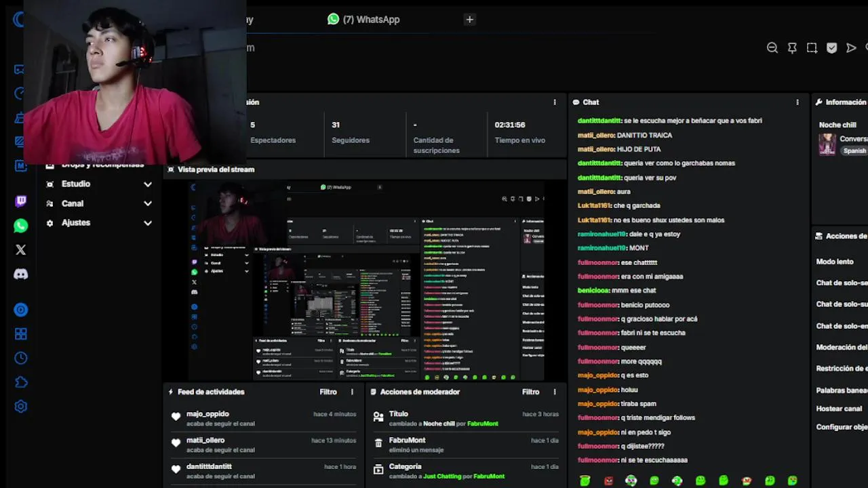The width and height of the screenshot is (868, 488).
Task: Expand the Canal section chevron
Action: pos(148,203)
